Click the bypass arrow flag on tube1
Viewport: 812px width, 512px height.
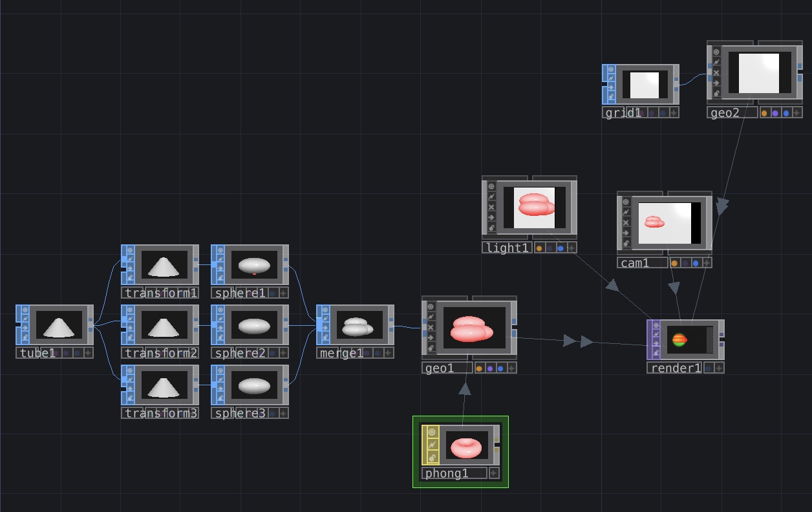pos(26,328)
